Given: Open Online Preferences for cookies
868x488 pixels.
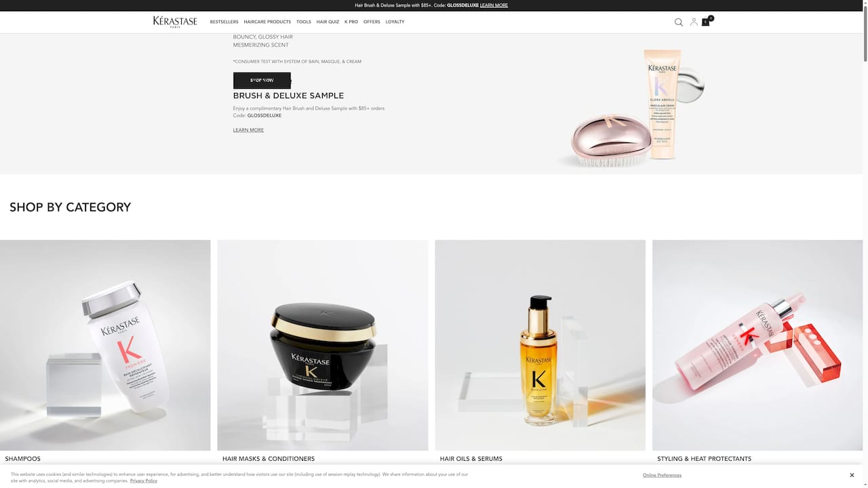Looking at the screenshot, I should (662, 475).
